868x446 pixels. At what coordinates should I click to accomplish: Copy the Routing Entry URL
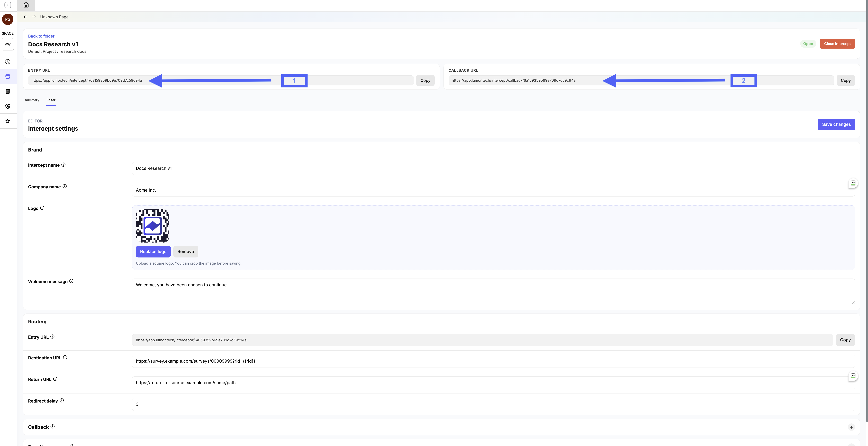pyautogui.click(x=845, y=340)
